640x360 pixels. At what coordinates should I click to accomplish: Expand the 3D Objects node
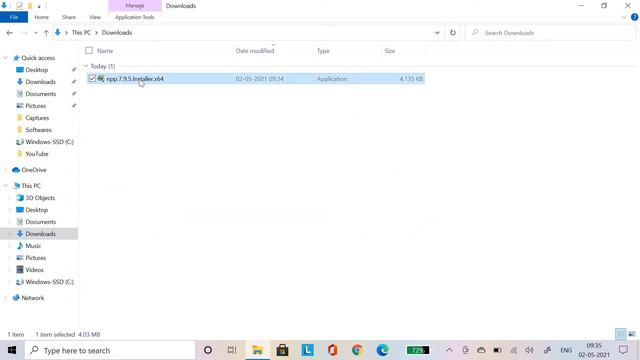(9, 198)
